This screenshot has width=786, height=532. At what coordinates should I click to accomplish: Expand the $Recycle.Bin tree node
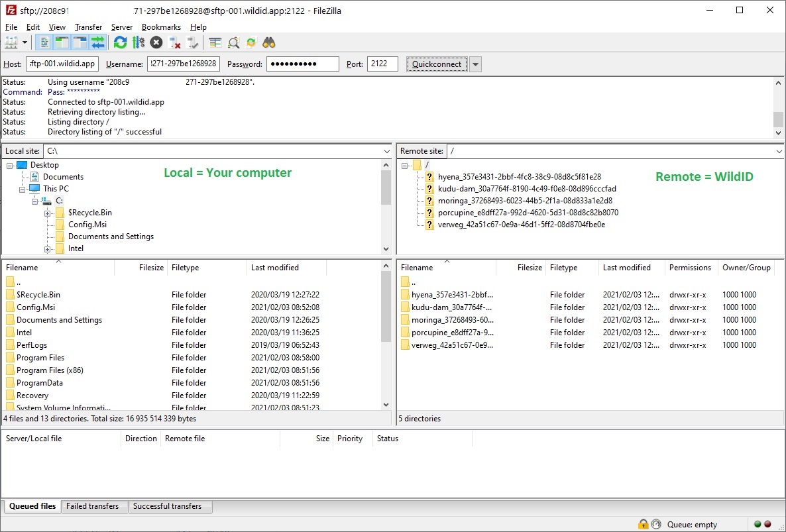(47, 213)
